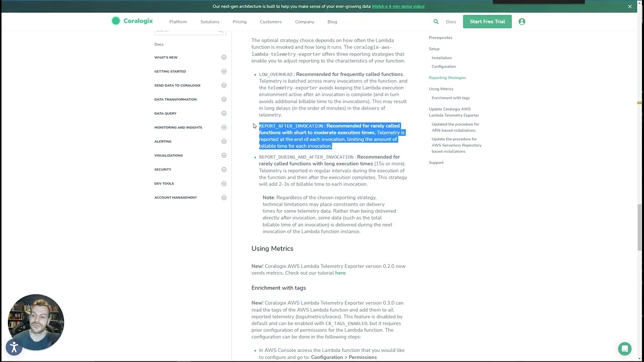
Task: Click the Docs link in header
Action: click(451, 22)
